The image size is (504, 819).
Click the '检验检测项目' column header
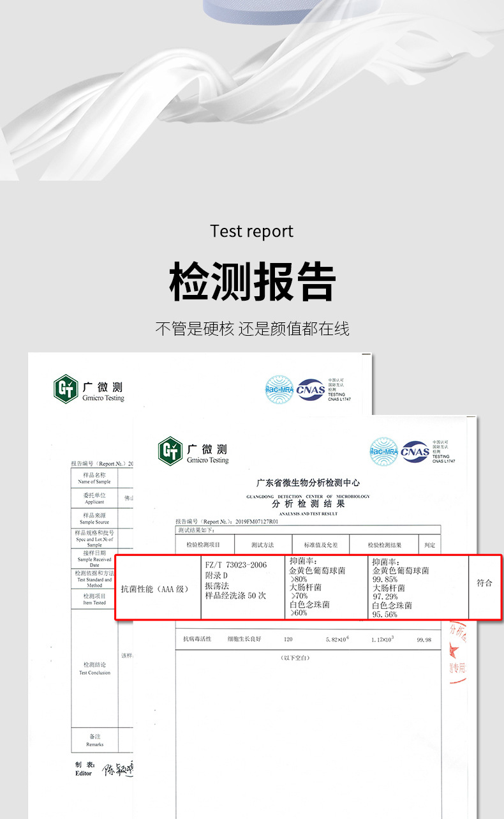[204, 545]
